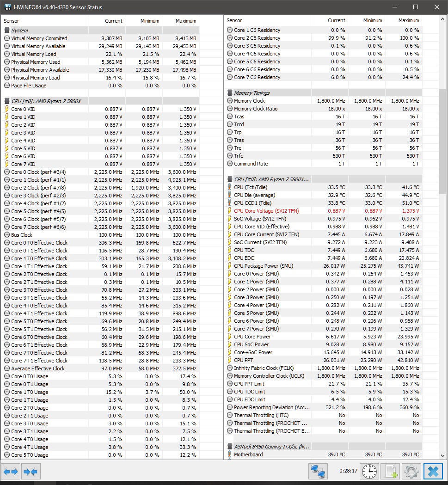The height and width of the screenshot is (485, 448).
Task: Select the Page File Usage row
Action: coord(100,86)
